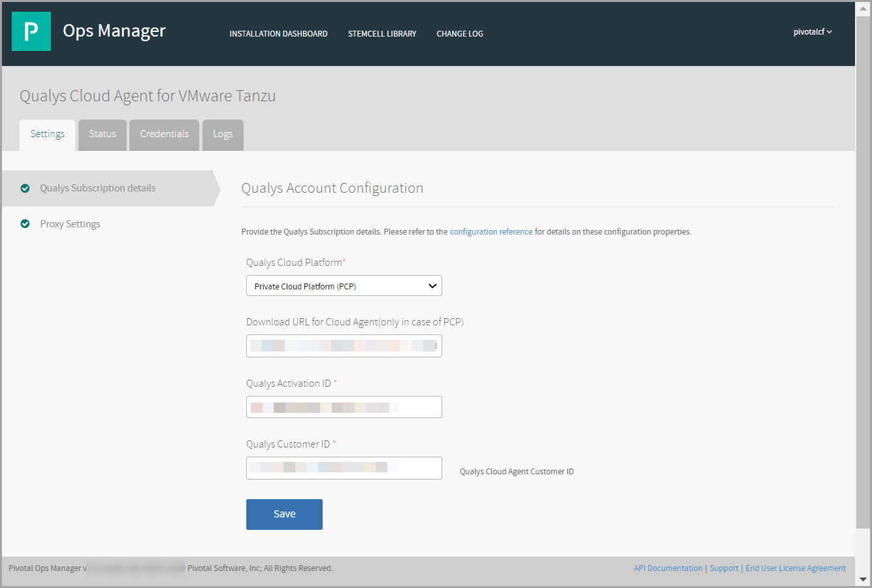Click the Ops Manager title
Screen dimensions: 872x588
click(114, 31)
